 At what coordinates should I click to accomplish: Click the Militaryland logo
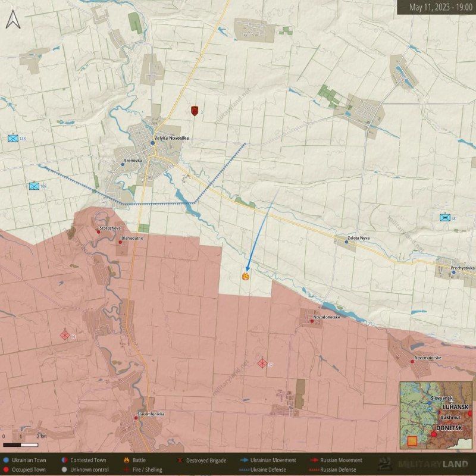pyautogui.click(x=422, y=464)
